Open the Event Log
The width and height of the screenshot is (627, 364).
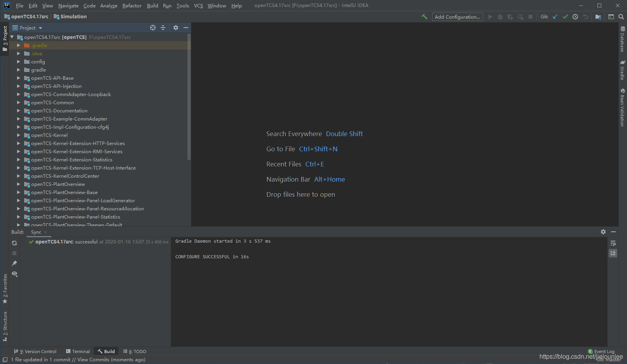(x=601, y=352)
